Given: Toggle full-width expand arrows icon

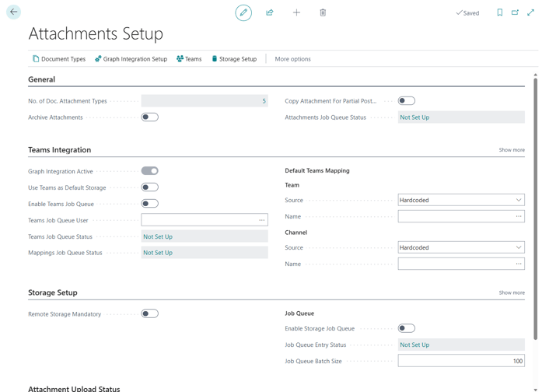Looking at the screenshot, I should (x=530, y=12).
